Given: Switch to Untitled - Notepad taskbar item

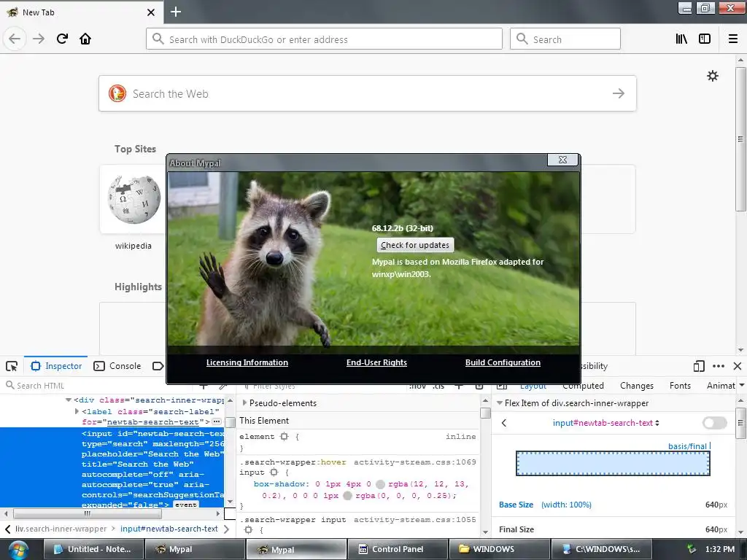Looking at the screenshot, I should click(x=93, y=550).
